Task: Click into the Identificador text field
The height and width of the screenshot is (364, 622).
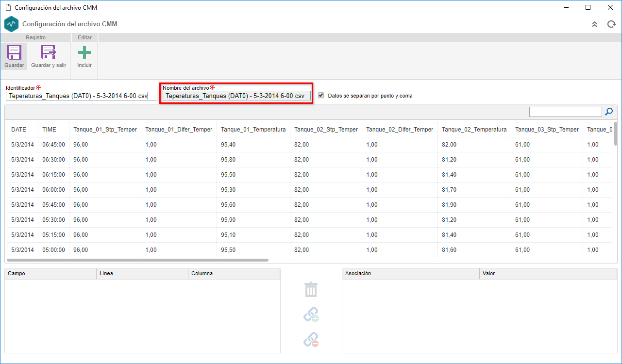Action: pos(82,96)
